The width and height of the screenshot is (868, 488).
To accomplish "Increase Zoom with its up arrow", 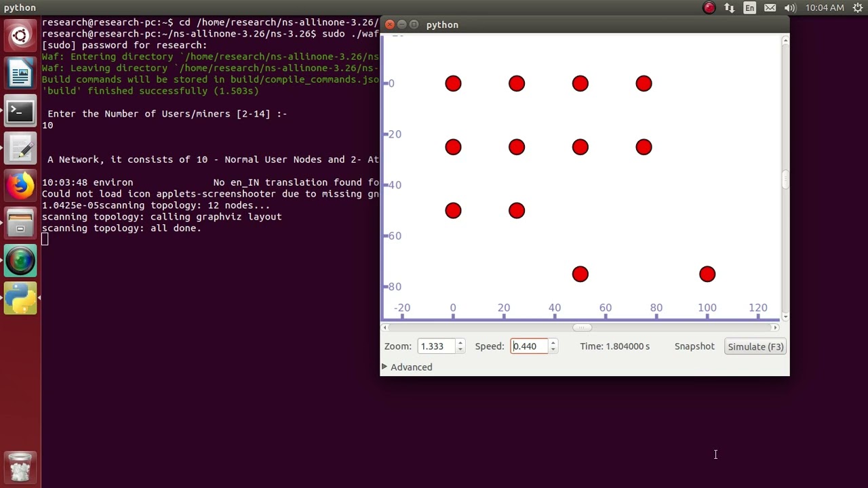I will (460, 342).
